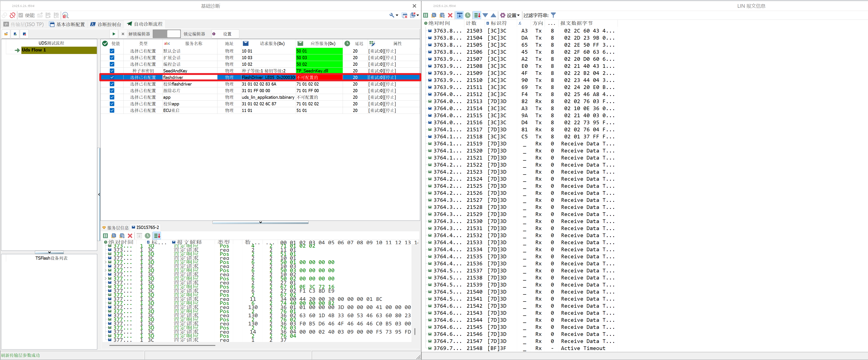
Task: Click the add flow icon with green plus
Action: (x=15, y=34)
